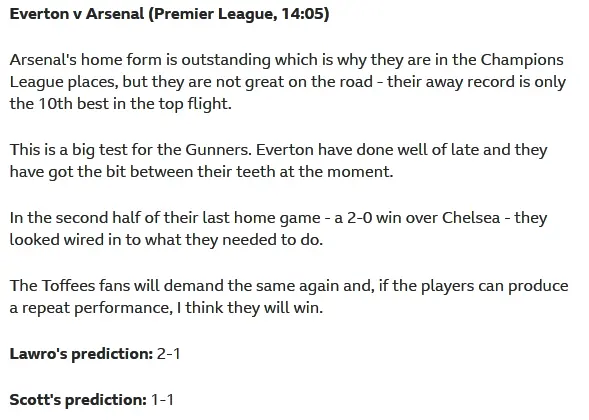
Task: Click 'Arsenal's home form' opening text
Action: coord(86,60)
